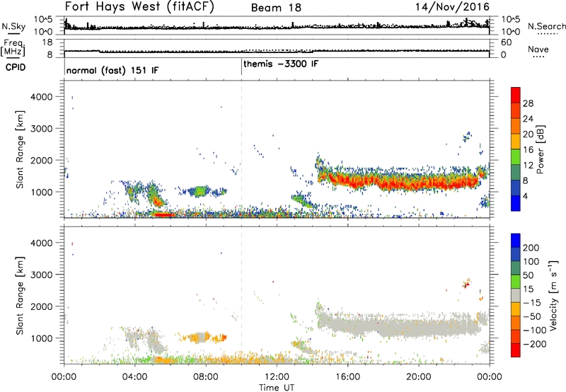
Task: Click the 'Freq. [MHz]' axis label
Action: (x=13, y=47)
